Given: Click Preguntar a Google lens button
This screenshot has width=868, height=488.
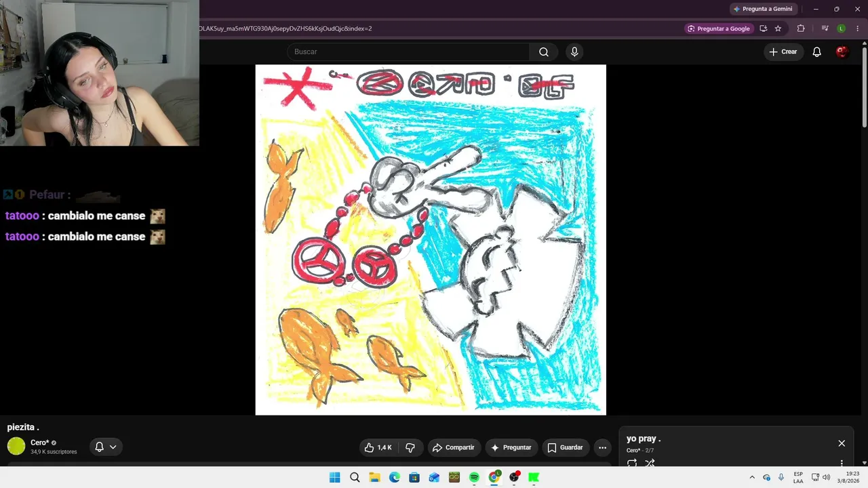Looking at the screenshot, I should (x=719, y=28).
